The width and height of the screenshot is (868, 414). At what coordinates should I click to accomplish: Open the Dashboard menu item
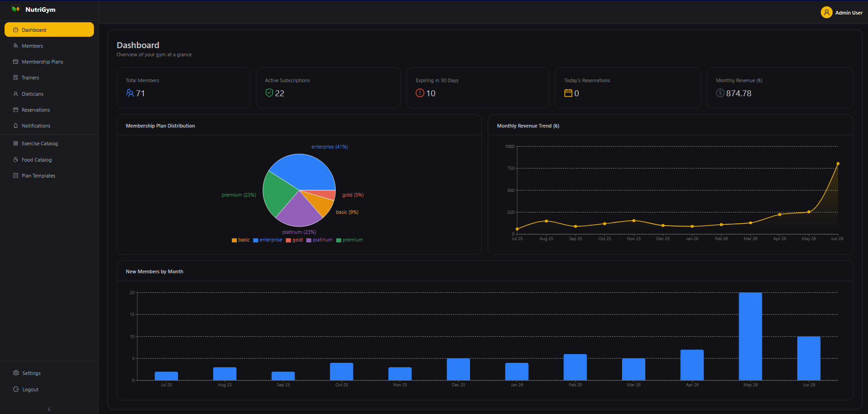pos(49,30)
